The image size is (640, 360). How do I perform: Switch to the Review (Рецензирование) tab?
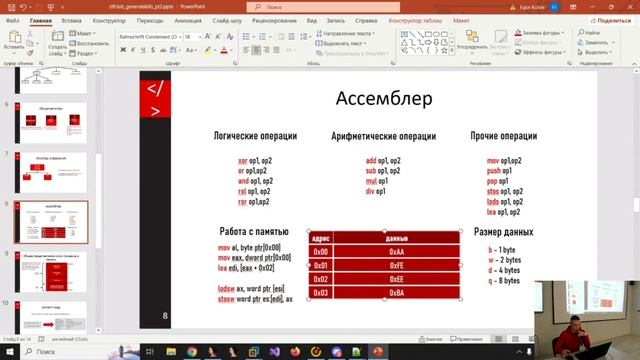pos(274,20)
